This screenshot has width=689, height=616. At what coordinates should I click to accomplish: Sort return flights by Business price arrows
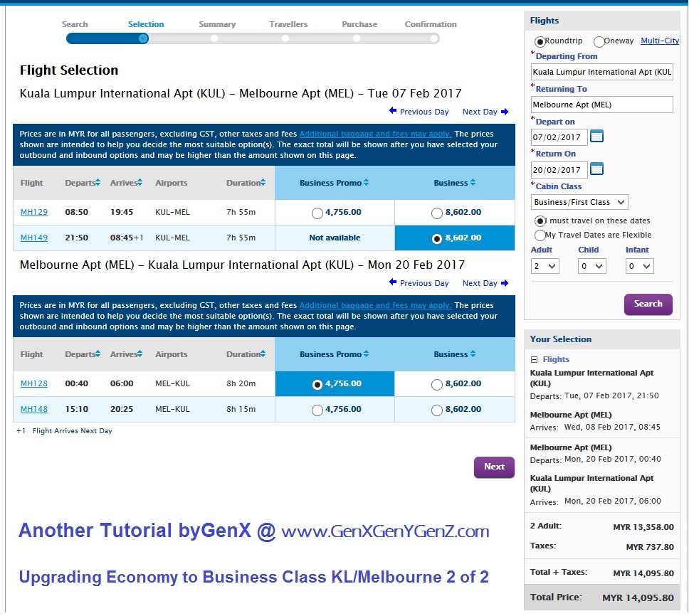(x=472, y=354)
